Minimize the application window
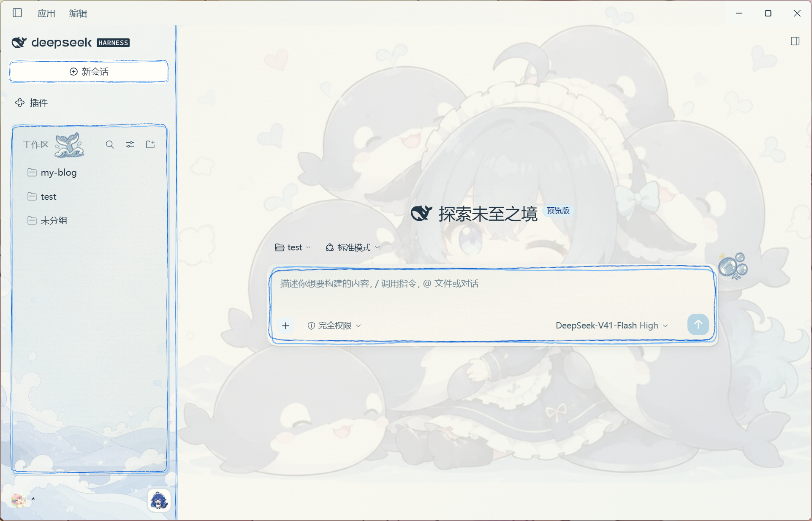The width and height of the screenshot is (812, 521). pos(739,13)
